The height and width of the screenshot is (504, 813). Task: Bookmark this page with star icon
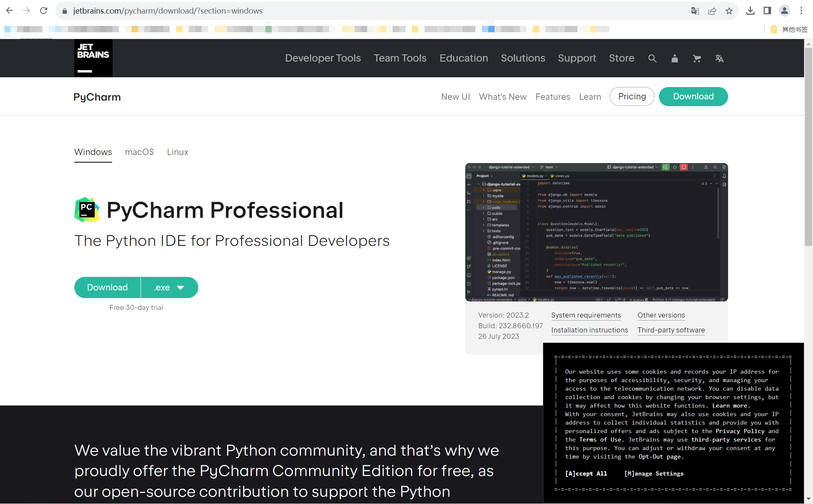click(729, 11)
